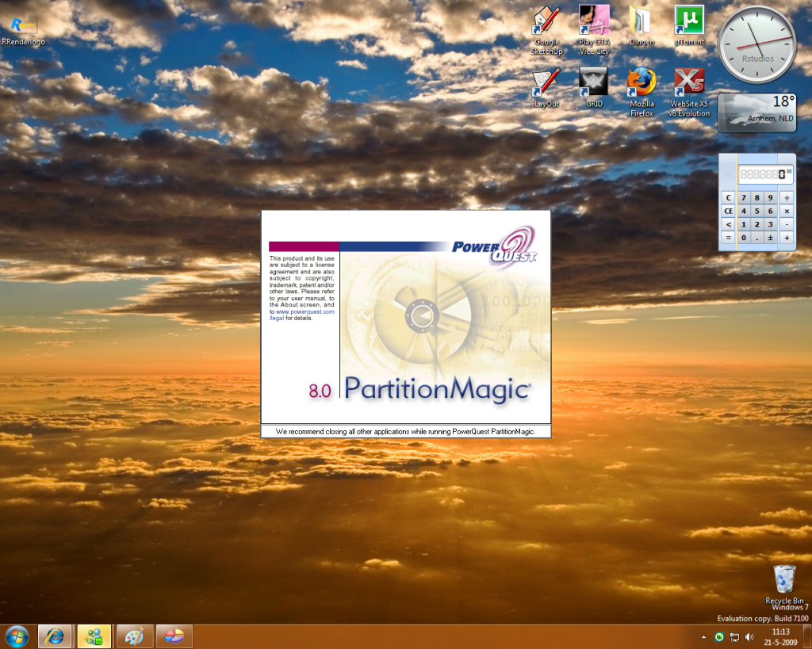Open the Windows Start menu orb
Viewport: 812px width, 649px height.
click(17, 636)
